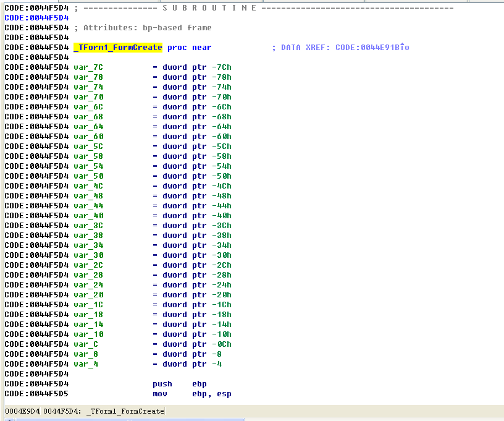This screenshot has height=421, width=504.
Task: Click the highlighted _TForm1_FormCreate procedure name
Action: click(118, 48)
